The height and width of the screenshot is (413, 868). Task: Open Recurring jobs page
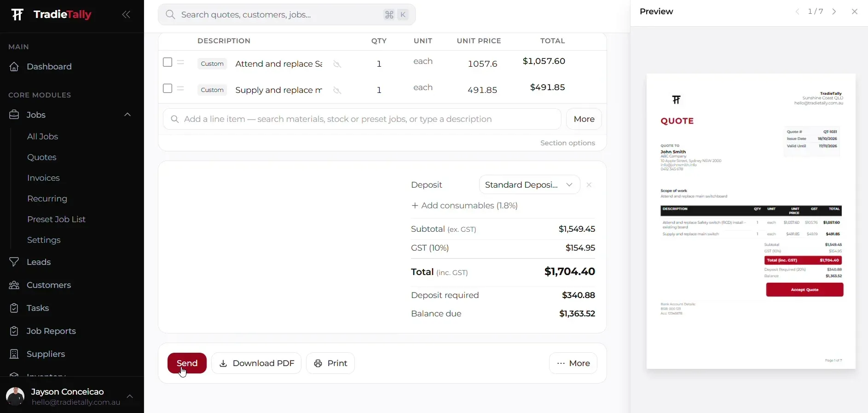pos(47,199)
